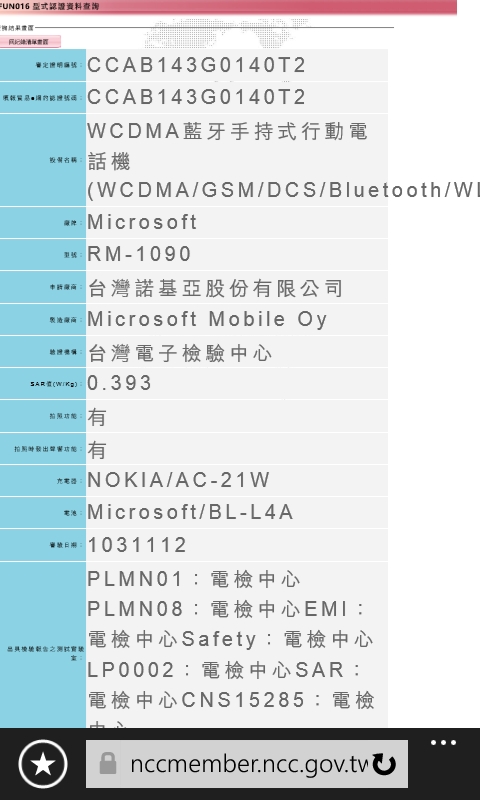Click the reload page icon

coord(384,764)
